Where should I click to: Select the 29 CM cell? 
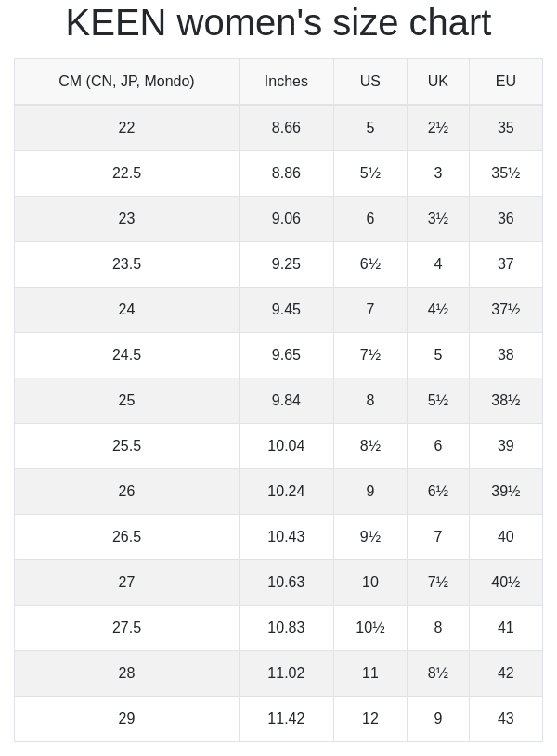click(126, 718)
